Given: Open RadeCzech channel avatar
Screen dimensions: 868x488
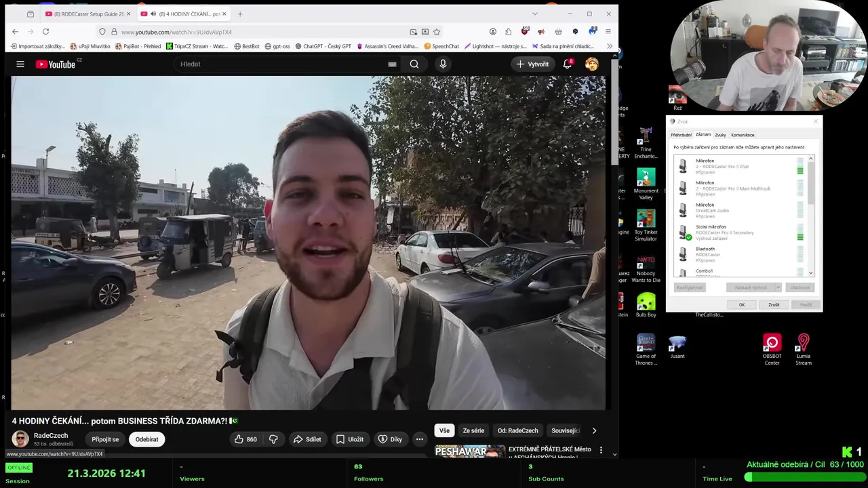Looking at the screenshot, I should point(20,439).
